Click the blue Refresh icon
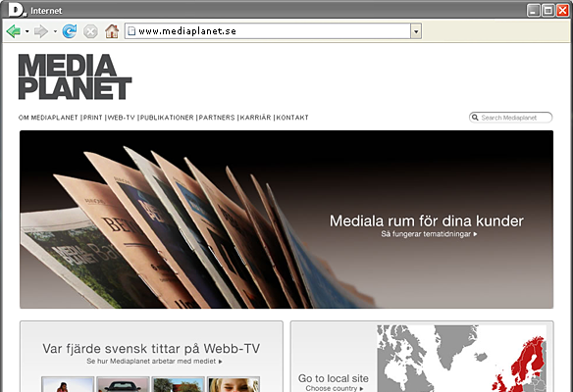This screenshot has width=573, height=392. [x=70, y=31]
